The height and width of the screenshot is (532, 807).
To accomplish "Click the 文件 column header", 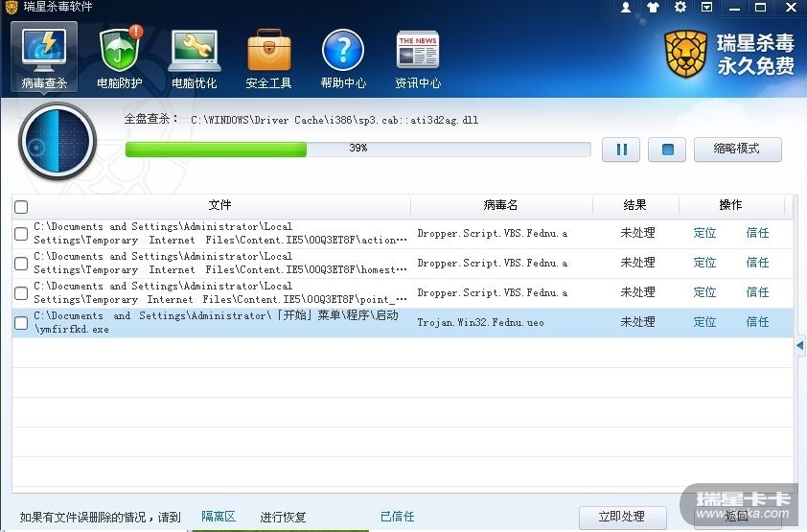I will point(219,205).
